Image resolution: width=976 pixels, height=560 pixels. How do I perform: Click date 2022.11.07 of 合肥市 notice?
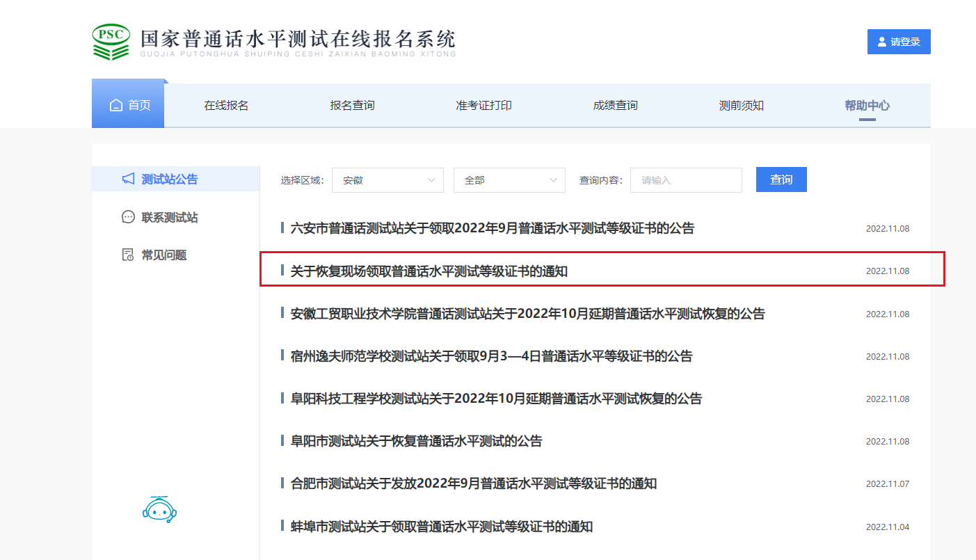point(888,484)
